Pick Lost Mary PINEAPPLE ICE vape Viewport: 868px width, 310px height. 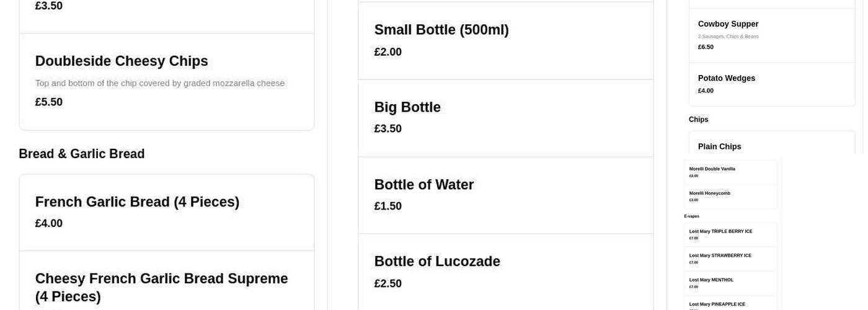click(730, 304)
